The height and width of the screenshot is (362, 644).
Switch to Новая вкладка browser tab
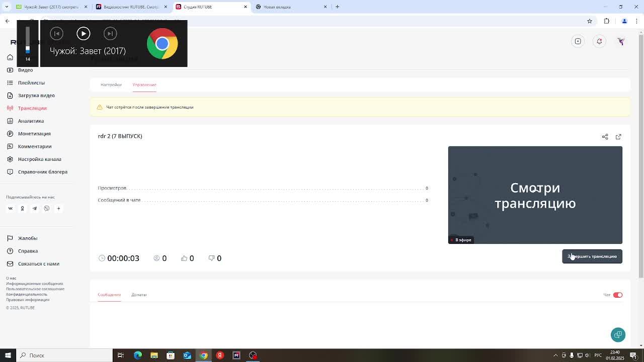click(x=291, y=7)
